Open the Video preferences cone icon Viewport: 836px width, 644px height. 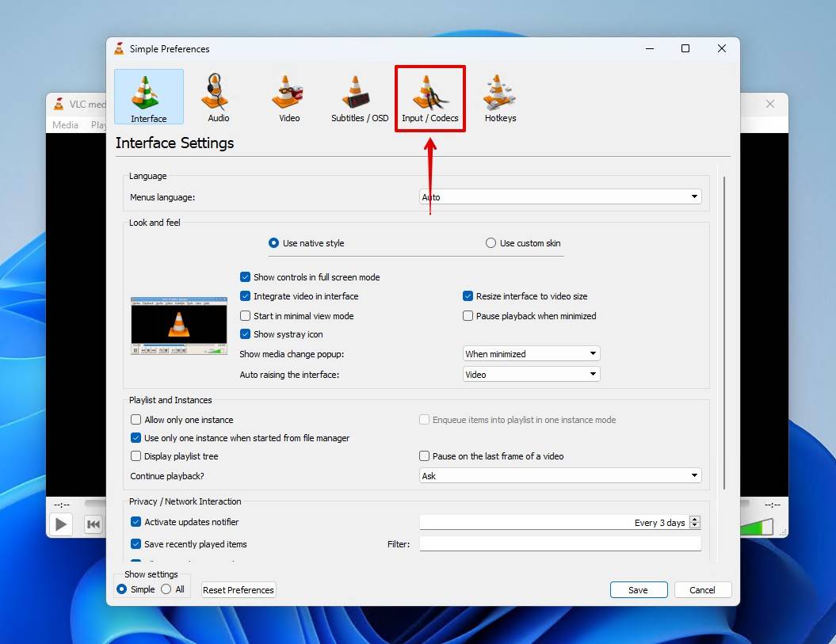pyautogui.click(x=289, y=97)
